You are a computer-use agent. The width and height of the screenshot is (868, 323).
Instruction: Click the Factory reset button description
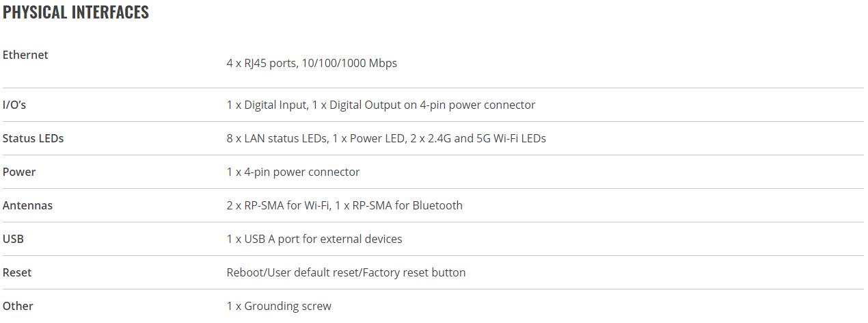click(x=346, y=272)
